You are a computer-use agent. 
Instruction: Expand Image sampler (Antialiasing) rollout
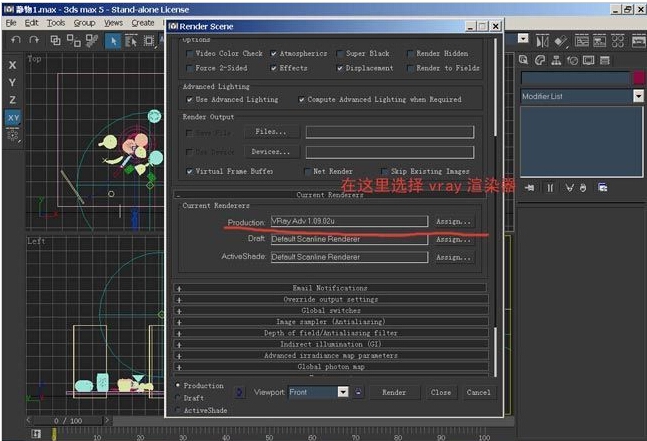(x=331, y=322)
